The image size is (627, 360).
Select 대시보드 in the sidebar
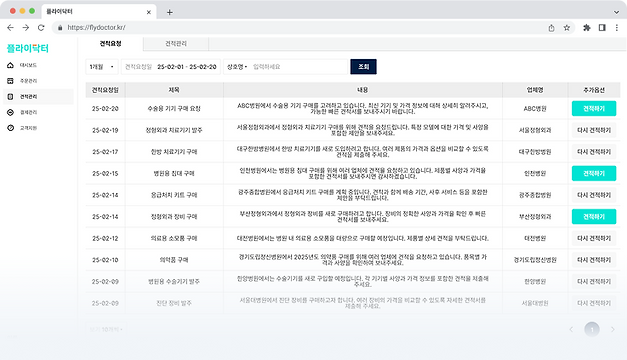tap(28, 65)
